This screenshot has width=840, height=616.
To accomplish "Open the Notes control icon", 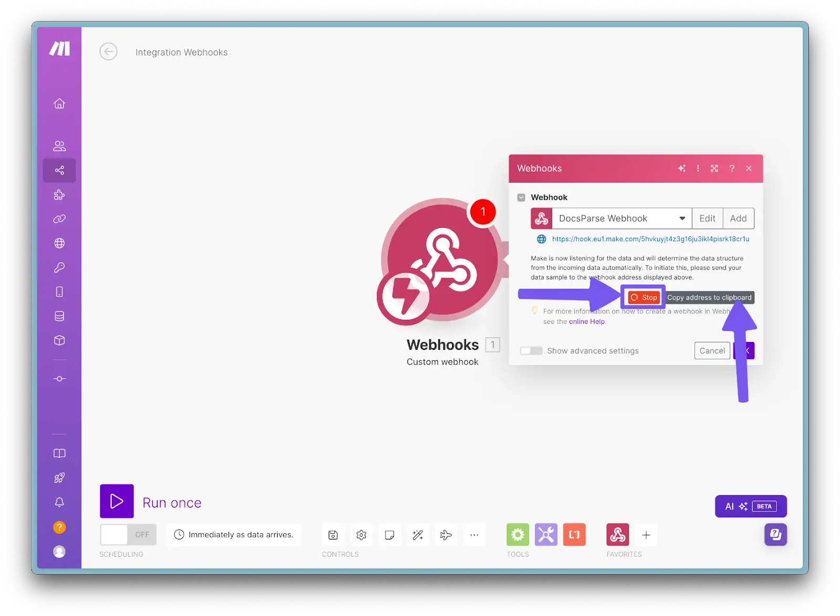I will pos(390,535).
